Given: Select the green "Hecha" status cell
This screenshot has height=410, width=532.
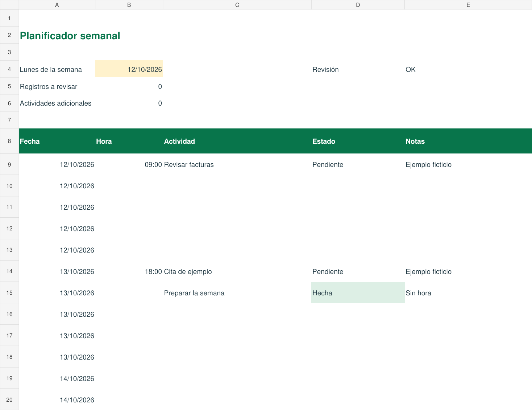Looking at the screenshot, I should click(x=358, y=292).
